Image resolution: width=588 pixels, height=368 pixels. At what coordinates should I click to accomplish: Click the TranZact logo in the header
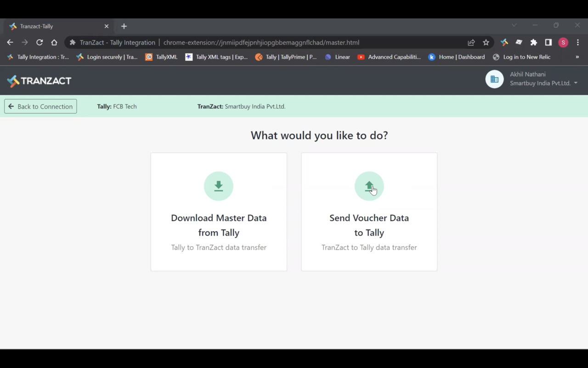click(x=39, y=81)
